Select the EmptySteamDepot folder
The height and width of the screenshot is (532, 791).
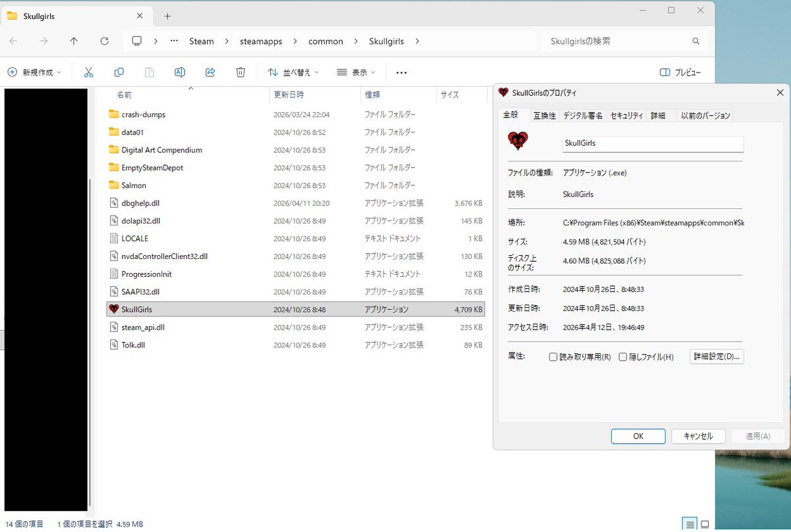tap(295, 167)
